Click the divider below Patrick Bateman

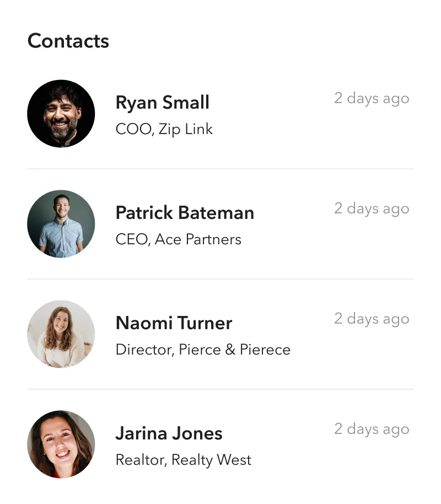(220, 279)
